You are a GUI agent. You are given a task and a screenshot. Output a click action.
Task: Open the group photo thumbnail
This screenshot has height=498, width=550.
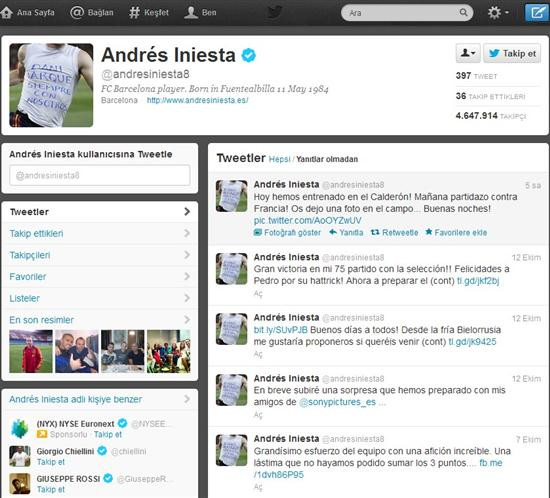point(169,351)
